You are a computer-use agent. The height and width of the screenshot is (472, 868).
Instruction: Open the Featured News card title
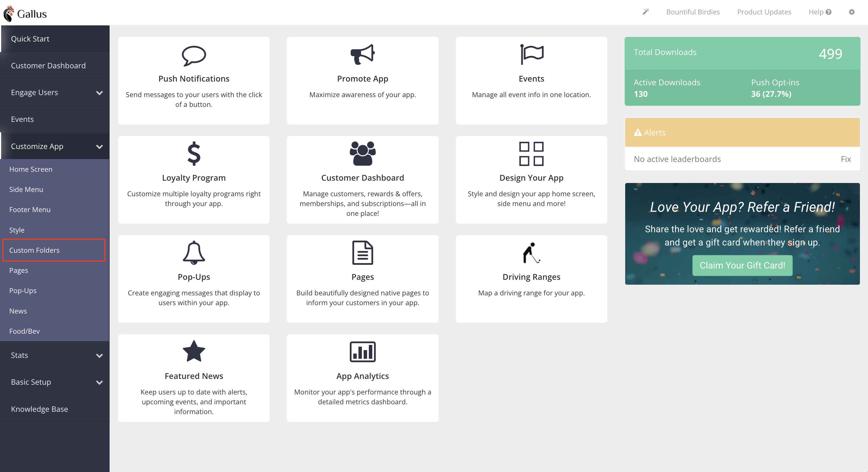pos(194,376)
